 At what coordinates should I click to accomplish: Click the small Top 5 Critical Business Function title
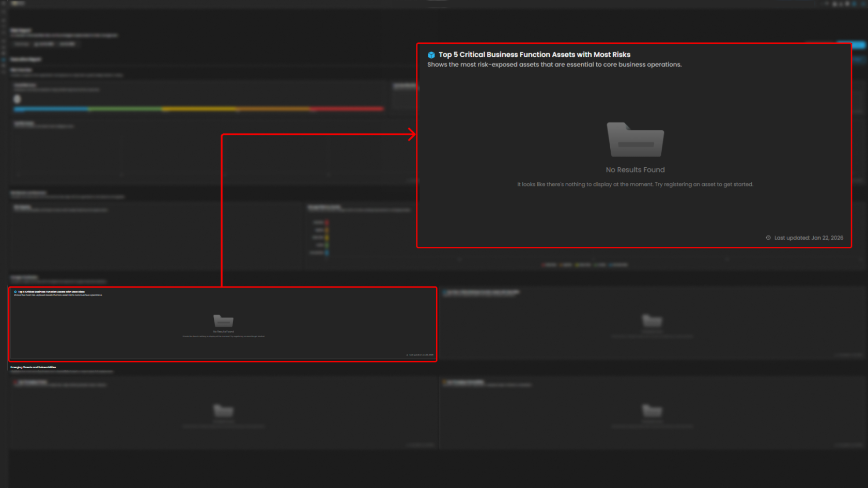click(51, 292)
